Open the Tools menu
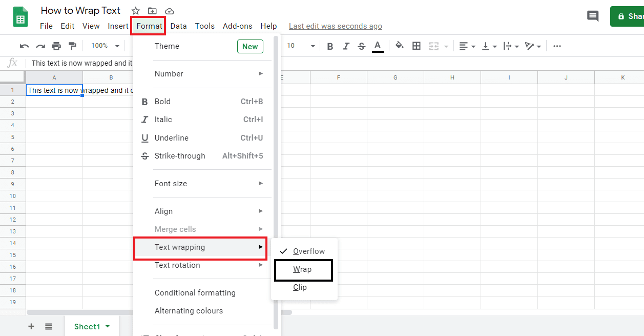Image resolution: width=644 pixels, height=336 pixels. [205, 26]
